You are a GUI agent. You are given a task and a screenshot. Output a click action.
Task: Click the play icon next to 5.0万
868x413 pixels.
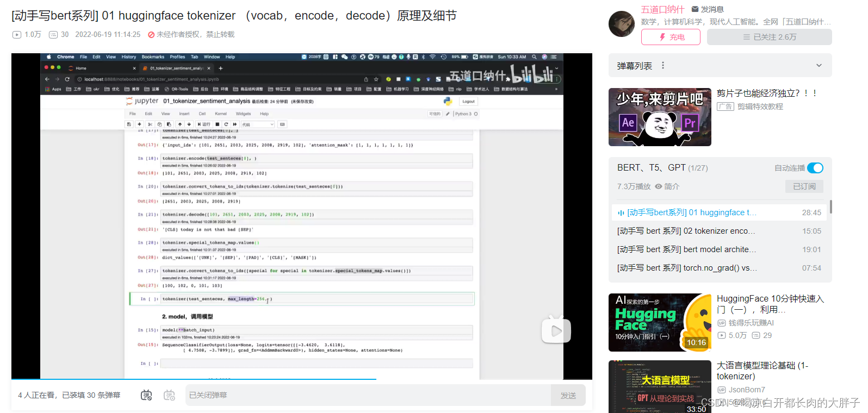pyautogui.click(x=722, y=335)
